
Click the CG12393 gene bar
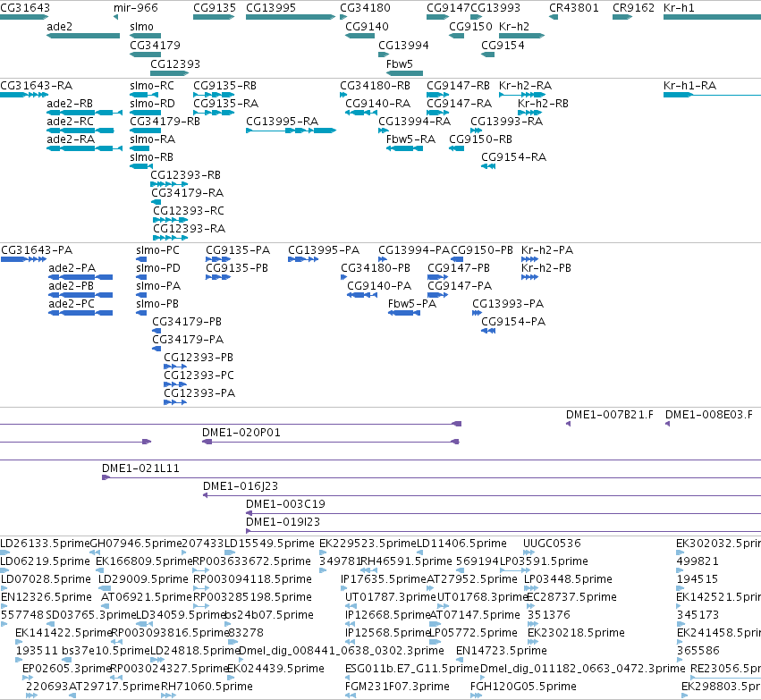(x=169, y=73)
